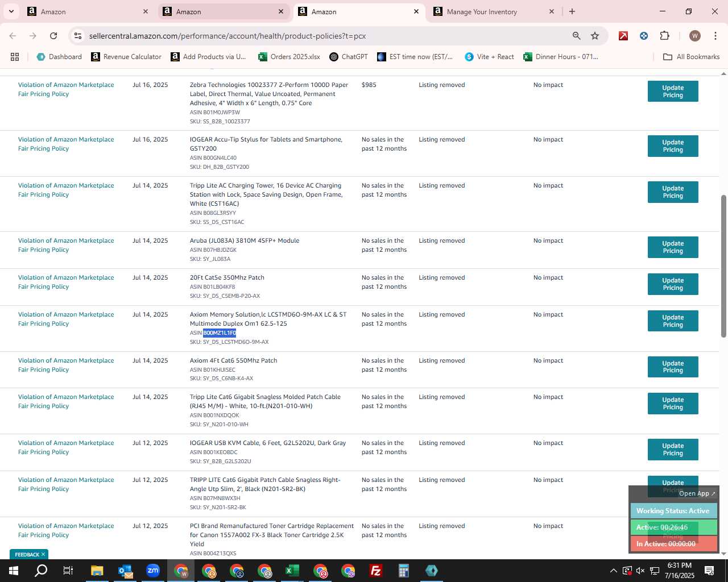Image resolution: width=728 pixels, height=582 pixels.
Task: Click highlighted ASIN B00MZ1L1F0
Action: point(220,333)
